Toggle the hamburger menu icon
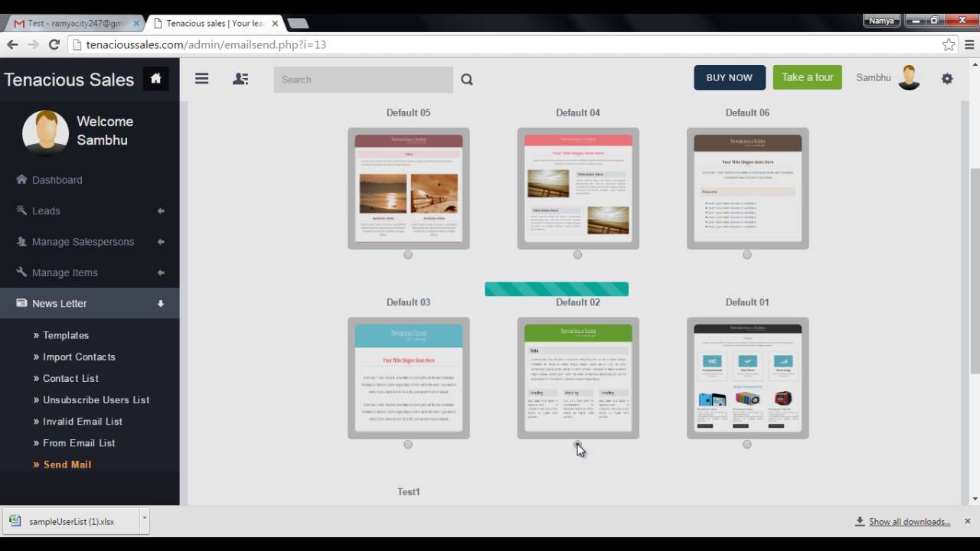This screenshot has height=551, width=980. point(201,78)
